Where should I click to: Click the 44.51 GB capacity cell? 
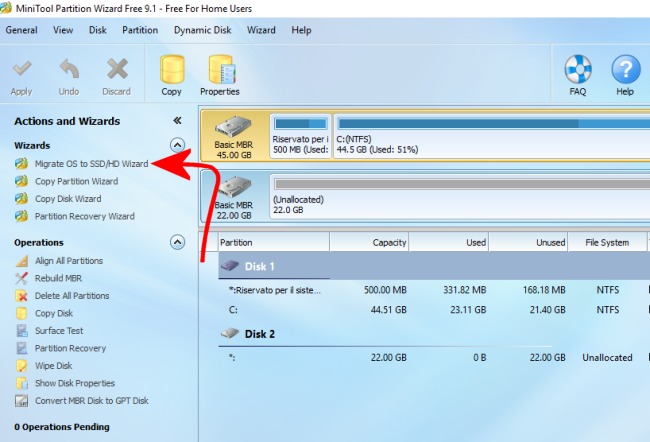tap(388, 310)
